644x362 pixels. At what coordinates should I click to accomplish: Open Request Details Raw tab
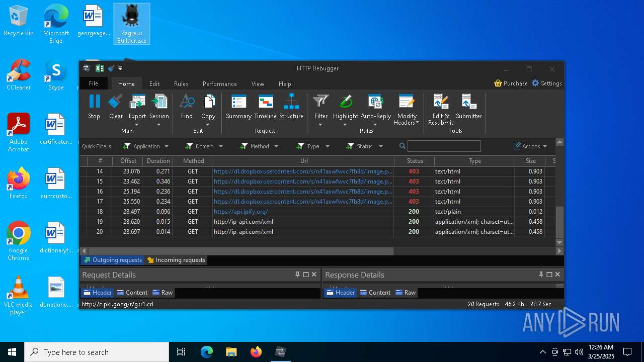[x=162, y=293]
